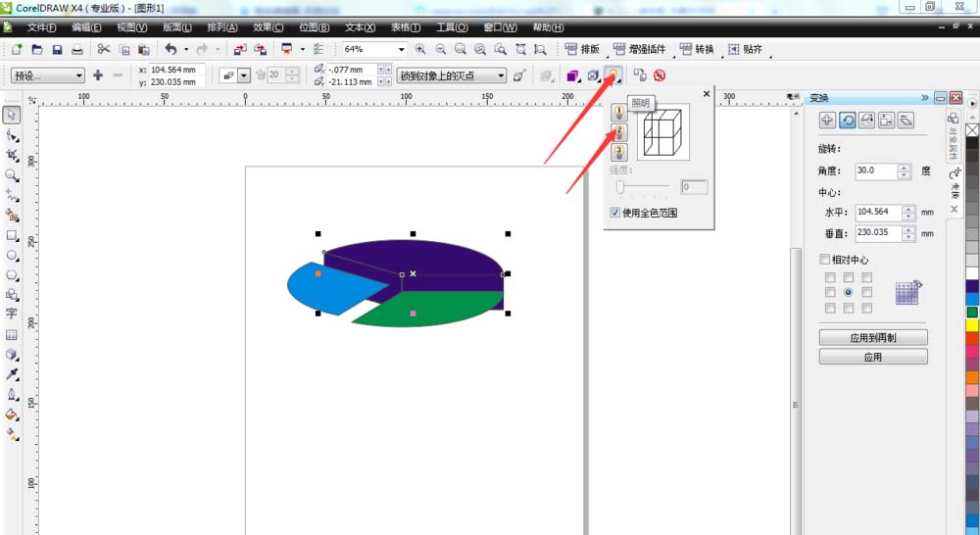Viewport: 980px width, 535px height.
Task: Collapse the 变换 docker with double chevron
Action: (x=925, y=98)
